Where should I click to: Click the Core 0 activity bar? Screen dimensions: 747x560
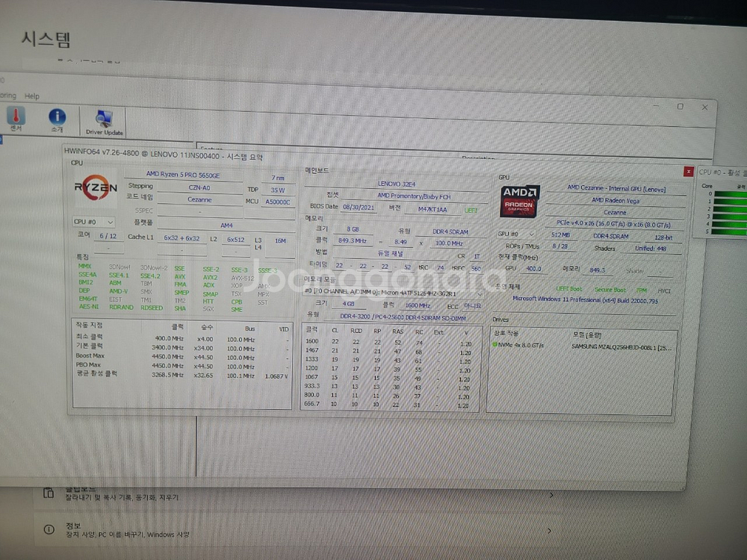[x=730, y=194]
